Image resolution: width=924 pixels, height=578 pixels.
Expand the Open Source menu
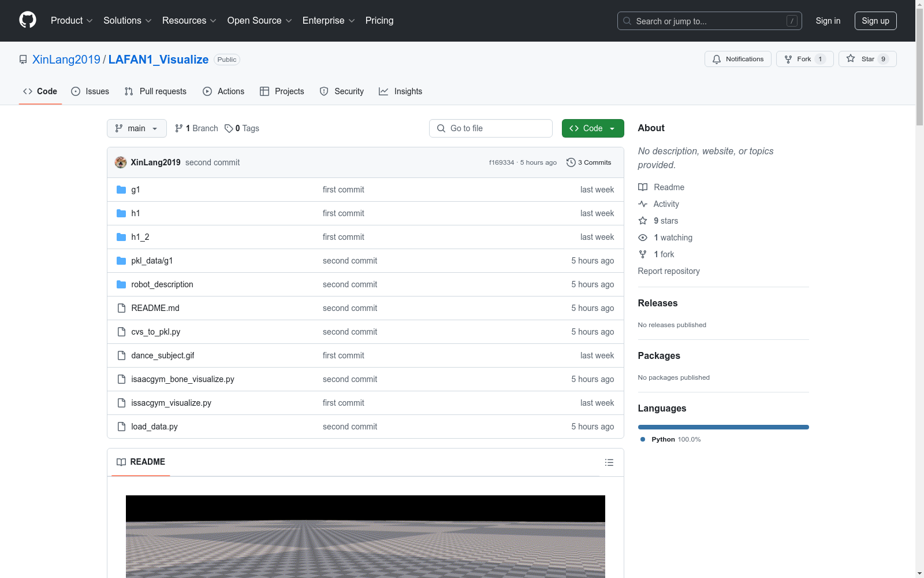[x=259, y=20]
